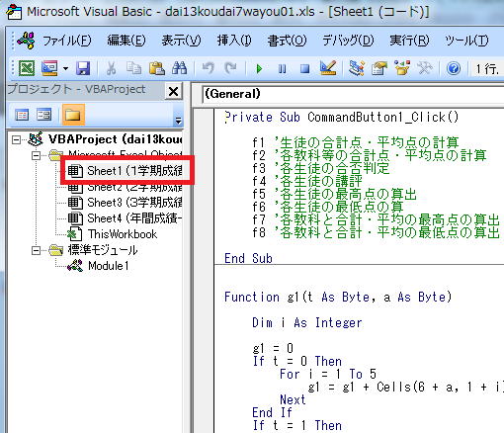Collapse the VBAProject tree root
The height and width of the screenshot is (433, 504).
[x=16, y=139]
